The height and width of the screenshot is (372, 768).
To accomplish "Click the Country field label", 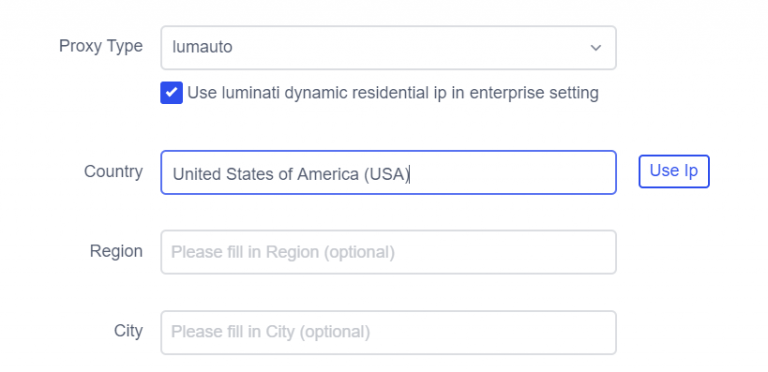I will point(113,171).
